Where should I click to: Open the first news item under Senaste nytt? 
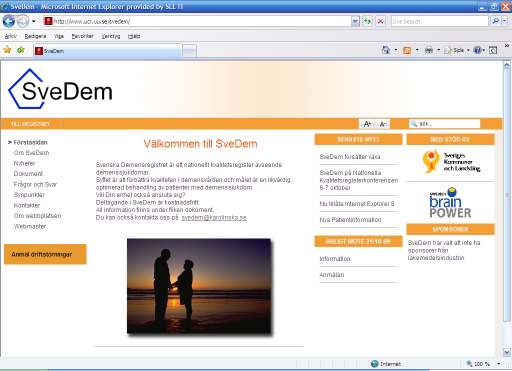[x=349, y=157]
